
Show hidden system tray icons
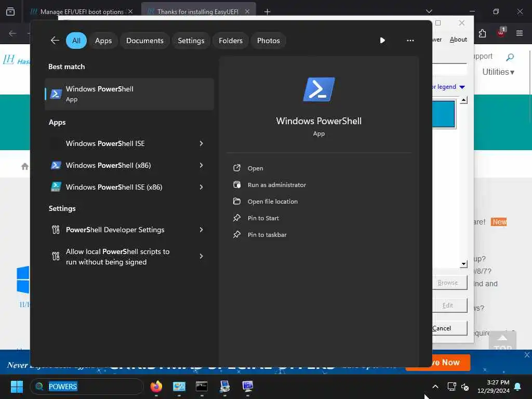pyautogui.click(x=435, y=387)
